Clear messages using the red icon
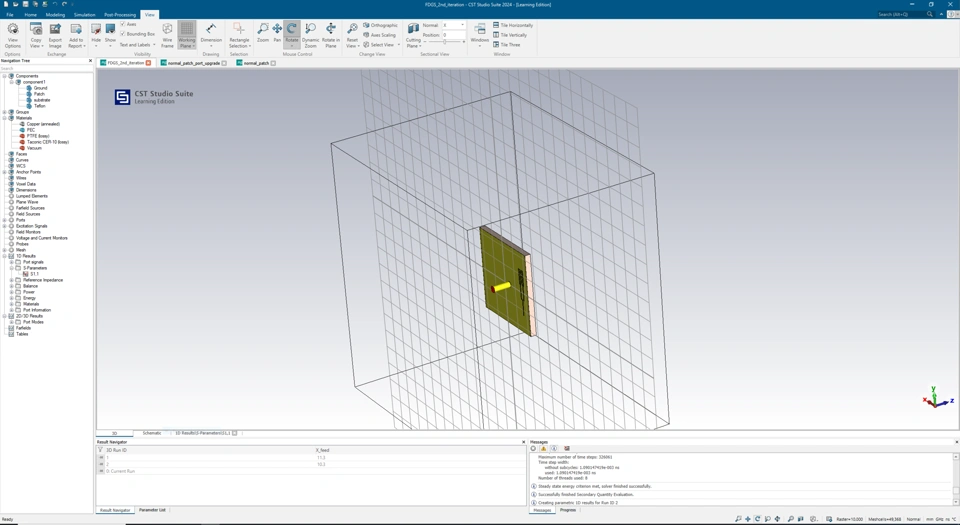 567,449
